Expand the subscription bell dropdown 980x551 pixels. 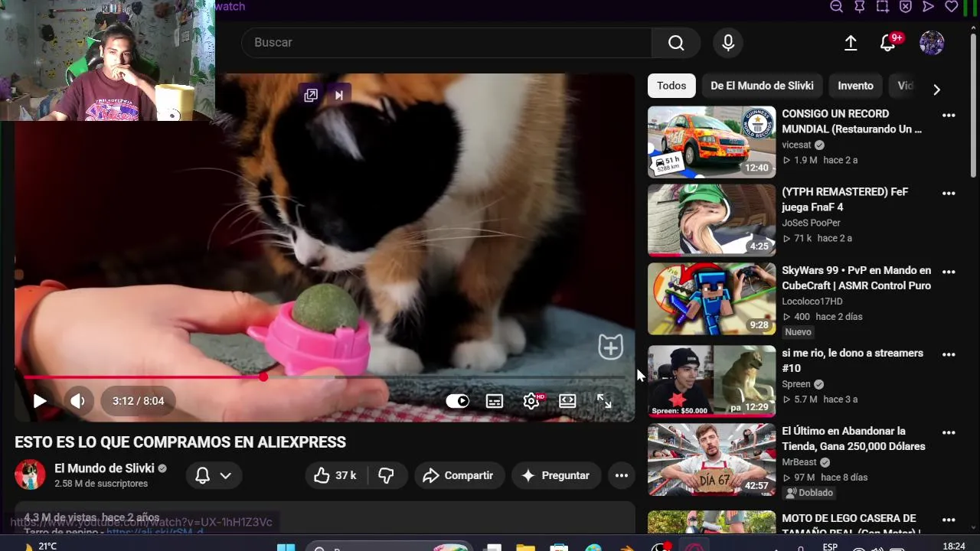214,475
